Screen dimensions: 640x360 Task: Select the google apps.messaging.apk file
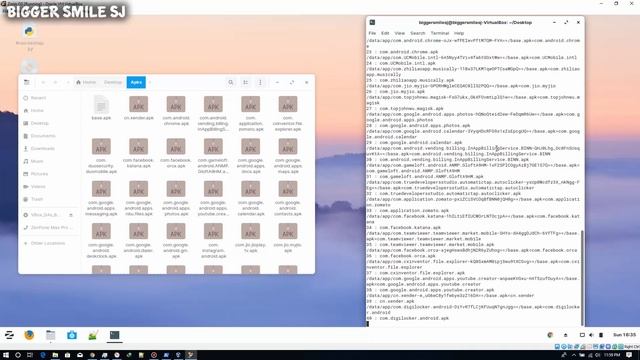[101, 198]
